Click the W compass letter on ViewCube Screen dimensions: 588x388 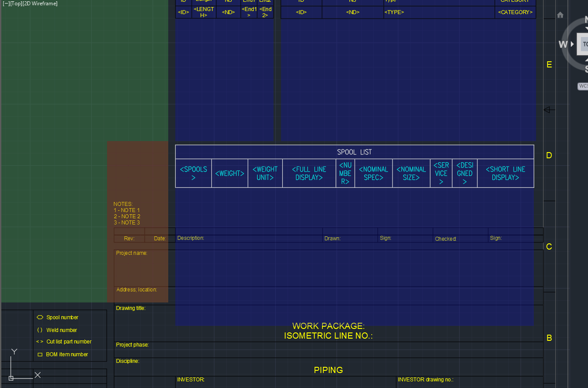pyautogui.click(x=563, y=44)
